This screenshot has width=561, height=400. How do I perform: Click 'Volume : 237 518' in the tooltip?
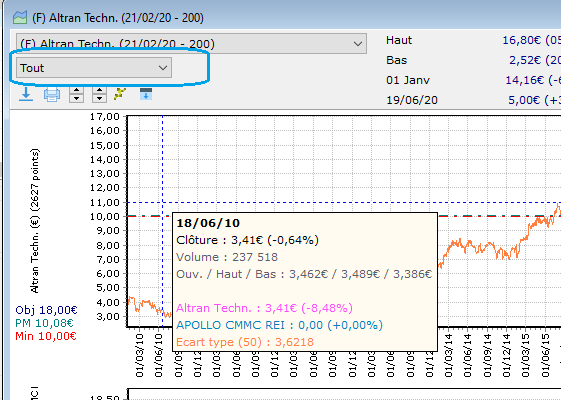click(x=227, y=257)
